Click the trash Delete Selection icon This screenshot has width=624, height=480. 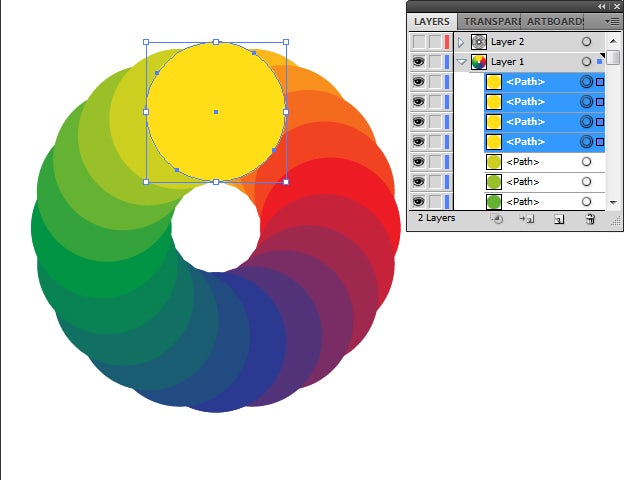click(x=590, y=218)
